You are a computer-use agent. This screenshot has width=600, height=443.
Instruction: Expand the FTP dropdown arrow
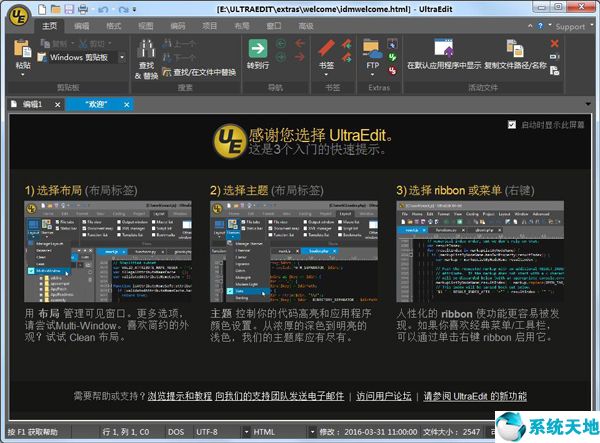click(372, 75)
